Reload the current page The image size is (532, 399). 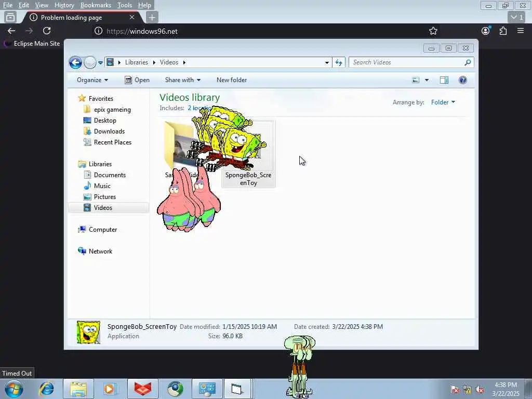47,31
